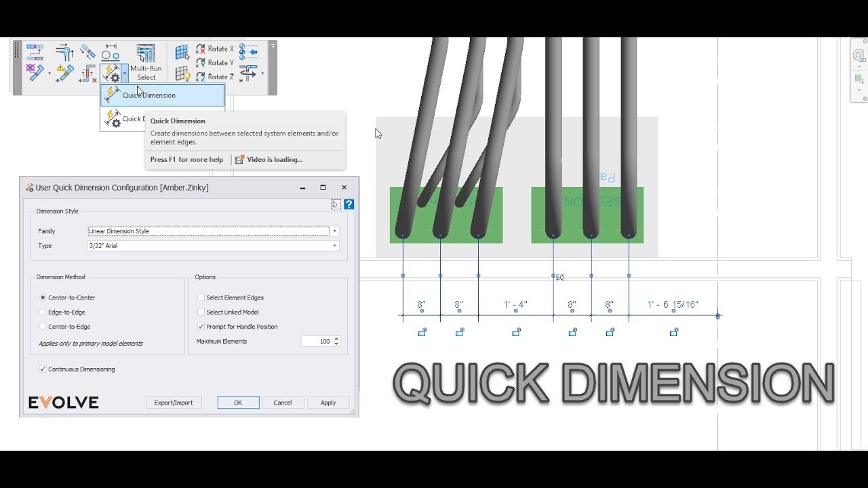The height and width of the screenshot is (488, 868).
Task: Toggle the EQ marker on the dimension string
Action: [559, 278]
